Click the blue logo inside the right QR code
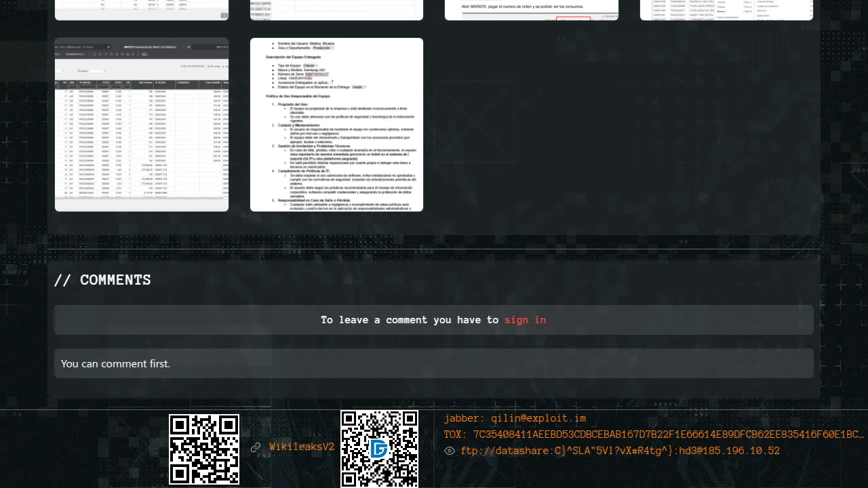 (379, 449)
